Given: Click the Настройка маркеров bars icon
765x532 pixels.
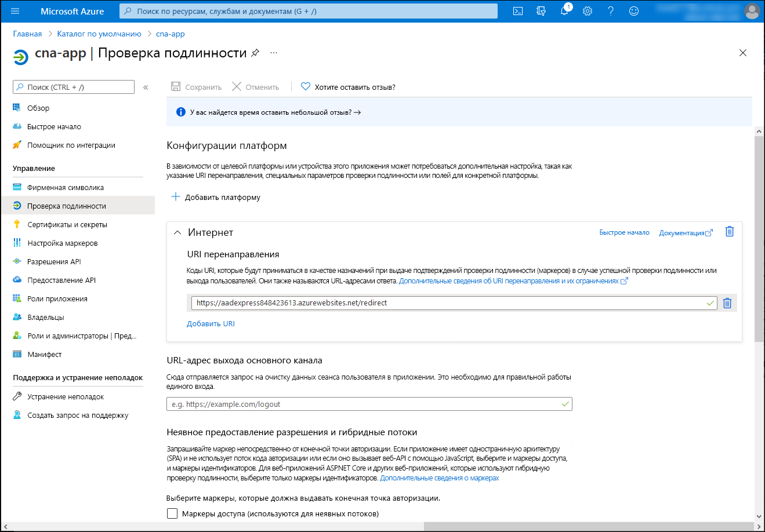Looking at the screenshot, I should [17, 243].
